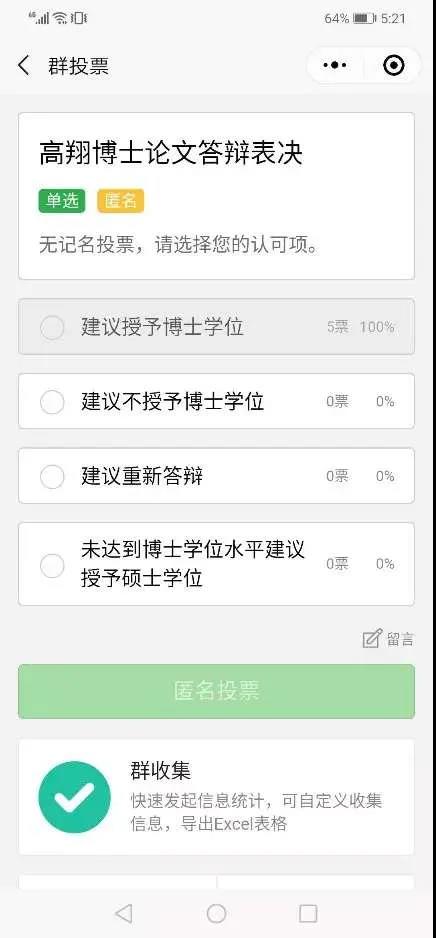The image size is (436, 938).
Task: Tap the green 单选 tag
Action: (x=62, y=201)
